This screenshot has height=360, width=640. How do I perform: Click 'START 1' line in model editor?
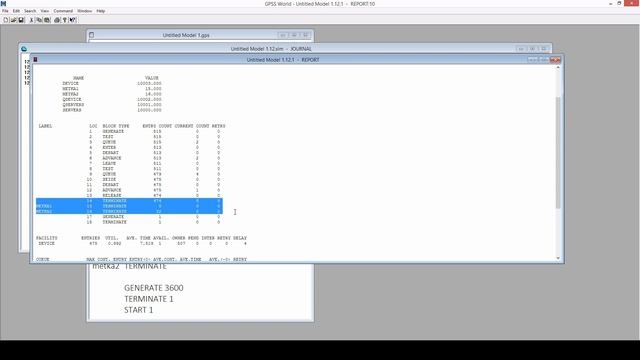(x=138, y=310)
